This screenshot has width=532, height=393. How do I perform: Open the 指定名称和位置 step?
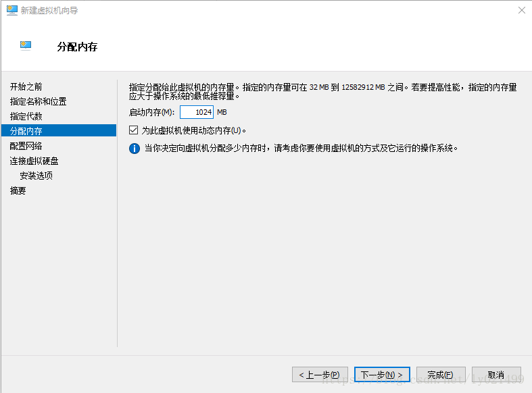pyautogui.click(x=38, y=101)
